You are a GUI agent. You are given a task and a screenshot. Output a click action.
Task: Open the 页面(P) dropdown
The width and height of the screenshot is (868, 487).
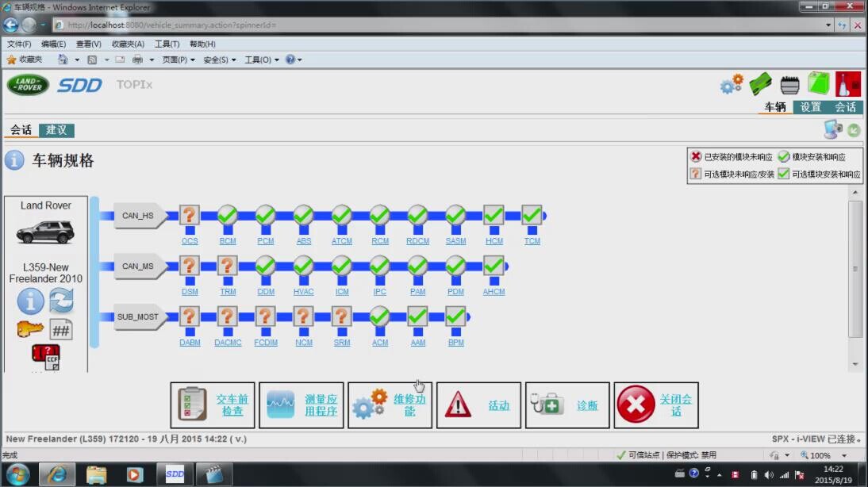click(x=179, y=59)
